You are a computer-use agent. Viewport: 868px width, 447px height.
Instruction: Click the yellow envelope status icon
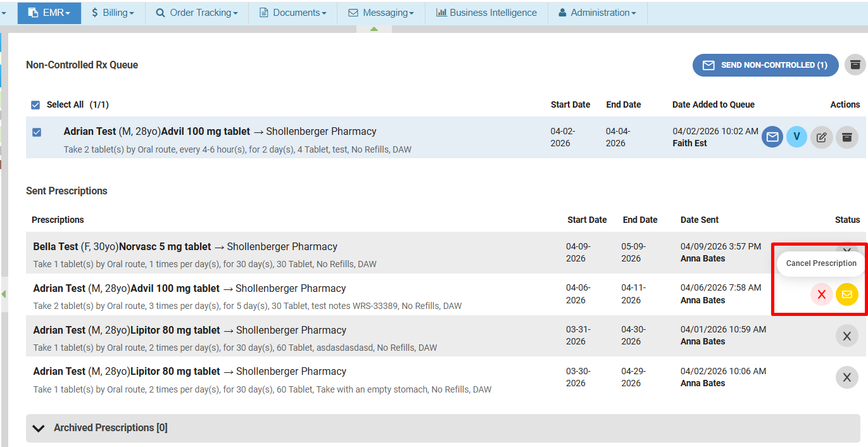pos(846,294)
